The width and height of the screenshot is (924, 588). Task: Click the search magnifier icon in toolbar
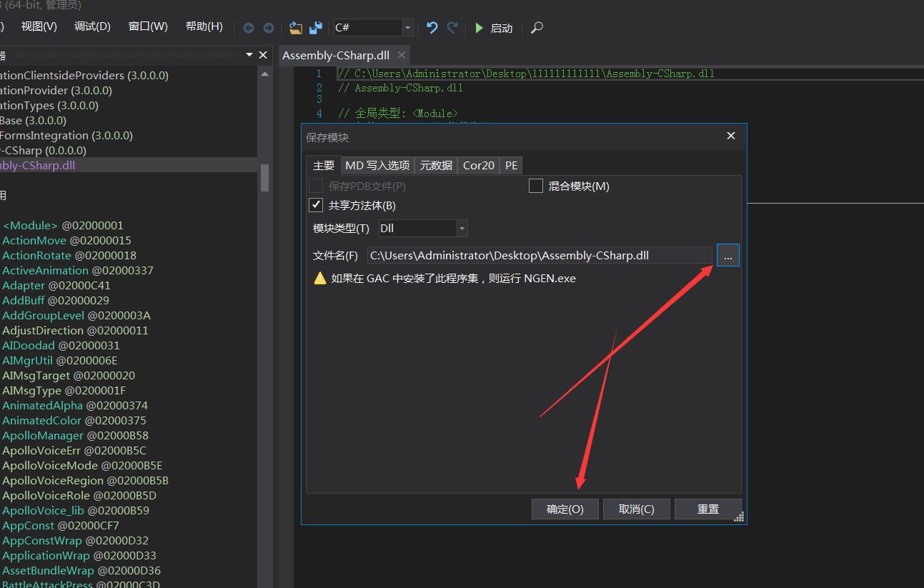(x=537, y=28)
